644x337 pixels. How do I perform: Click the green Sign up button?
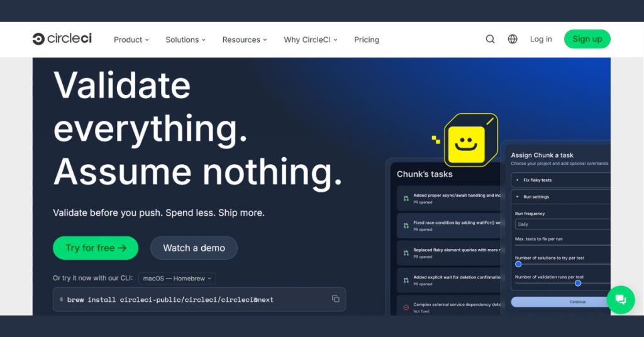click(587, 39)
